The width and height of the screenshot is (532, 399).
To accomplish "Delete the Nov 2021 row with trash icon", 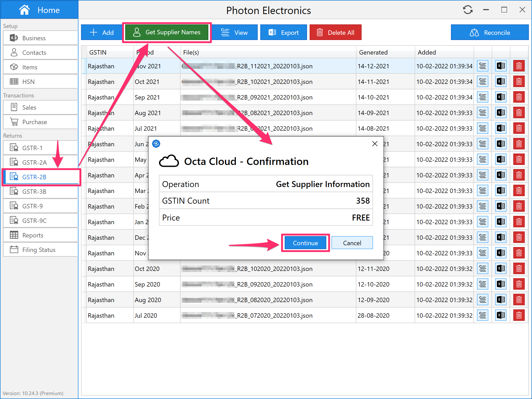I will [519, 66].
